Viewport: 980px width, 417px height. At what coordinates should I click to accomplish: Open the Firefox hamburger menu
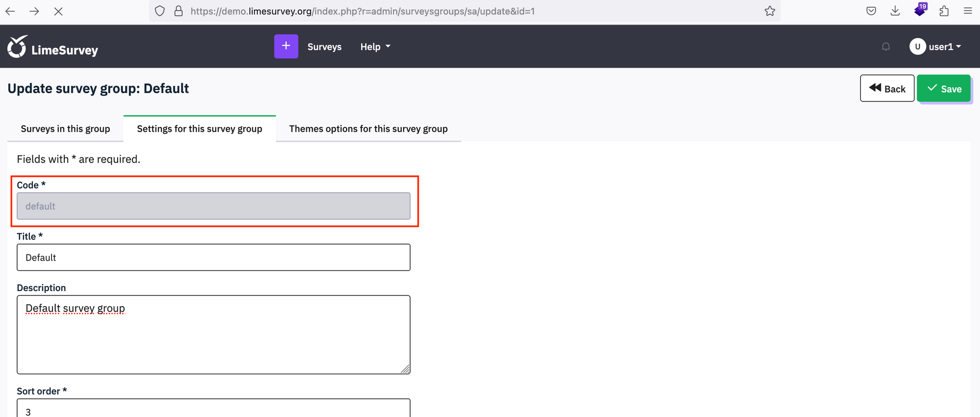click(967, 11)
